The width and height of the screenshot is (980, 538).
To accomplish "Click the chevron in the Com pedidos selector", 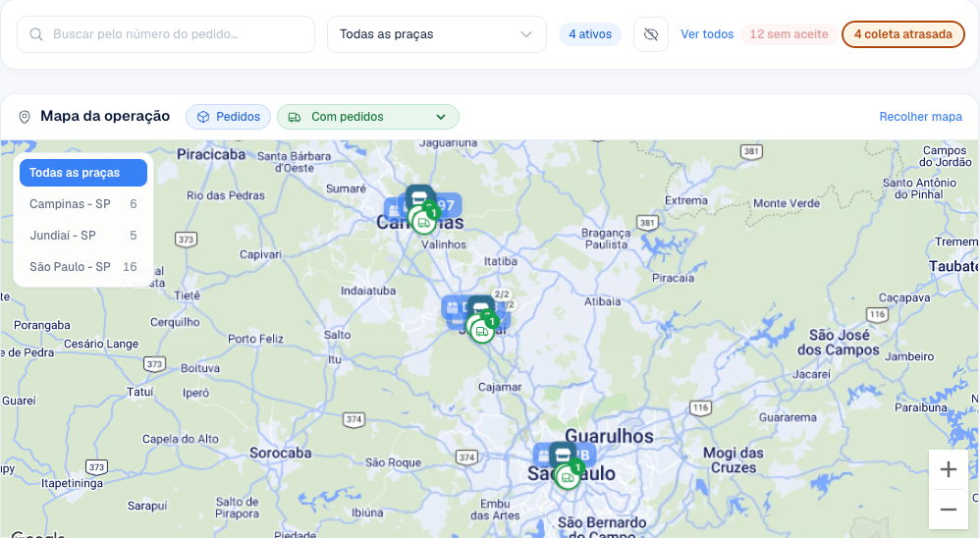I will click(x=441, y=117).
